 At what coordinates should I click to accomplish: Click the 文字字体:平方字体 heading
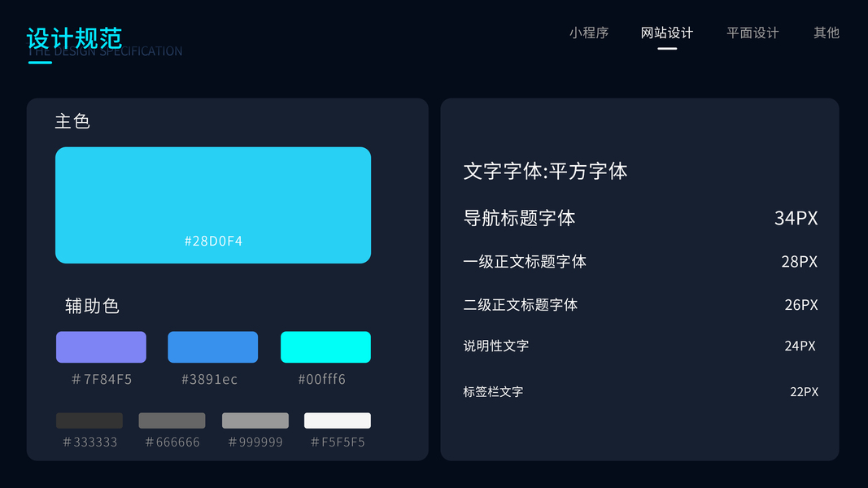[x=545, y=172]
